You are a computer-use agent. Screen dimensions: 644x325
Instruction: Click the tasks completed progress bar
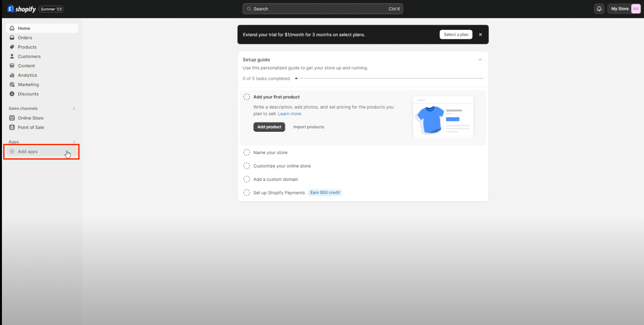(x=389, y=78)
